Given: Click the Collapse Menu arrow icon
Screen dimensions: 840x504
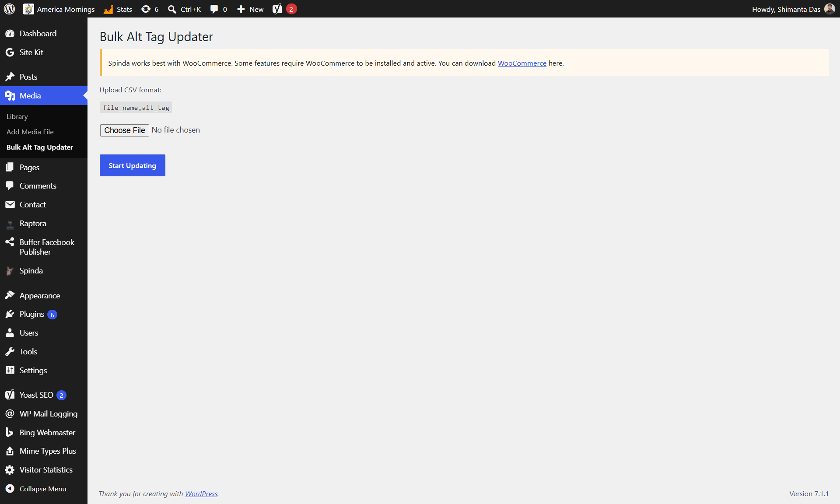Looking at the screenshot, I should click(x=10, y=489).
